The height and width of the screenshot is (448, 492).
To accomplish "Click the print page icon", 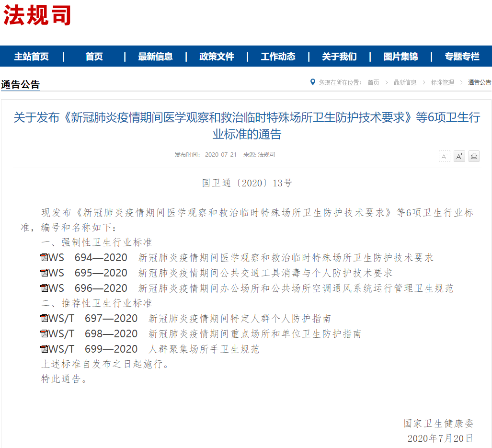I will coord(474,156).
